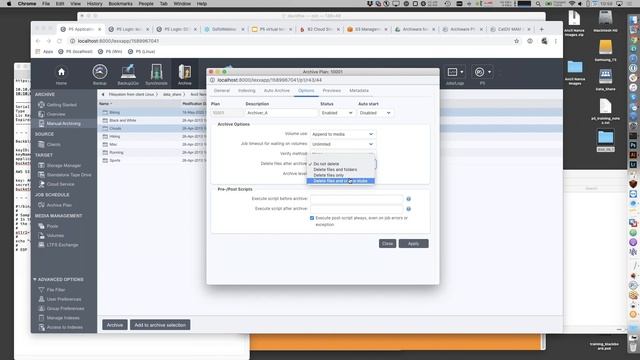Click Add to archive selection button
The height and width of the screenshot is (360, 640).
[x=160, y=325]
